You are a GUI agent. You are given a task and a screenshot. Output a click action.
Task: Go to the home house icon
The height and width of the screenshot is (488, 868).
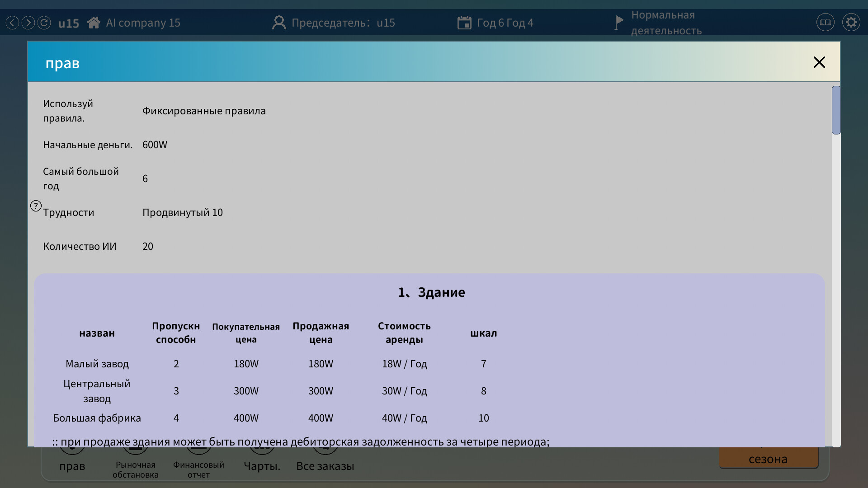coord(94,23)
